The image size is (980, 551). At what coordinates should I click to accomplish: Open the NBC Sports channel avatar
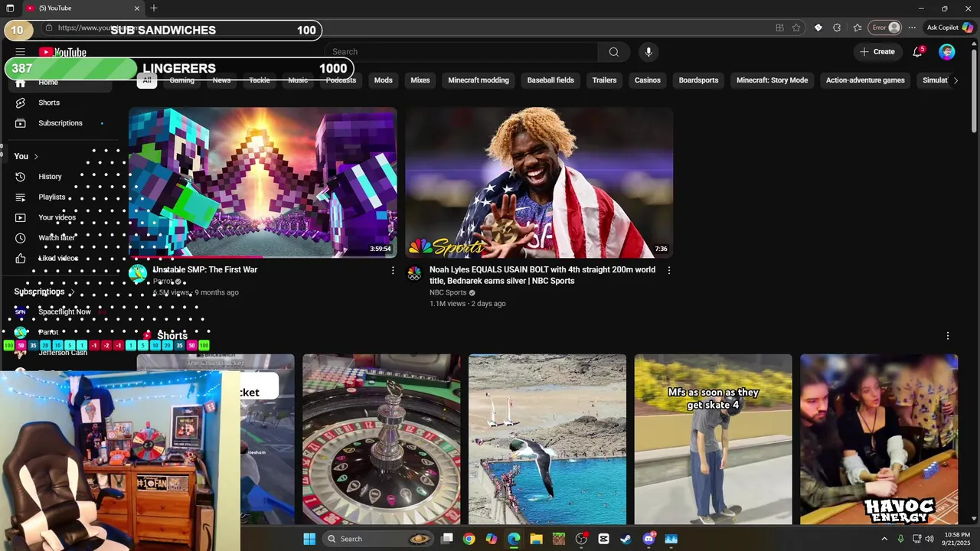click(414, 273)
